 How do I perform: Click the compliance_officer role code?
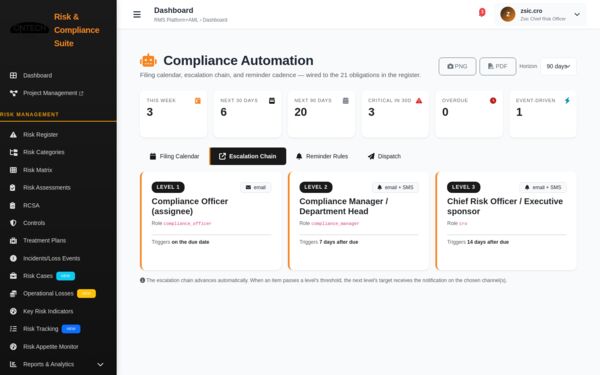click(x=188, y=223)
